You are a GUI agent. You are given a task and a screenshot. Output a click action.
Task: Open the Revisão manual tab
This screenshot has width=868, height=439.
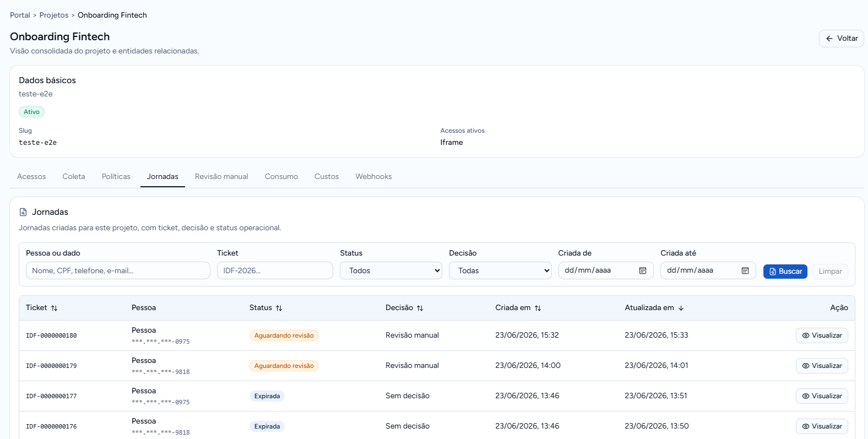coord(221,177)
